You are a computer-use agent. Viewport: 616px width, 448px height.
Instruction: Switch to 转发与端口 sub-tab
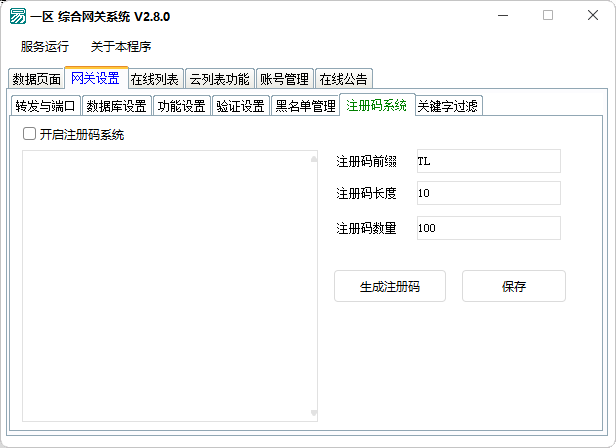click(45, 106)
